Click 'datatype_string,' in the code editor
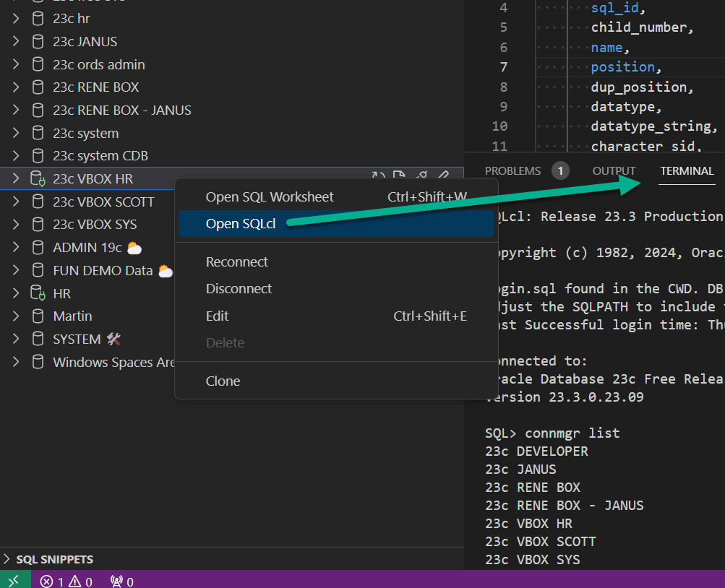 [x=654, y=126]
